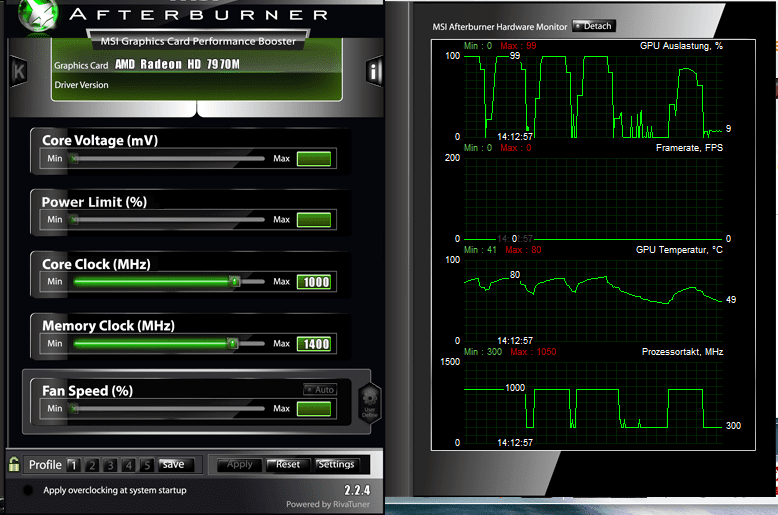
Task: Click the Core Voltage (mV) label
Action: [x=100, y=140]
